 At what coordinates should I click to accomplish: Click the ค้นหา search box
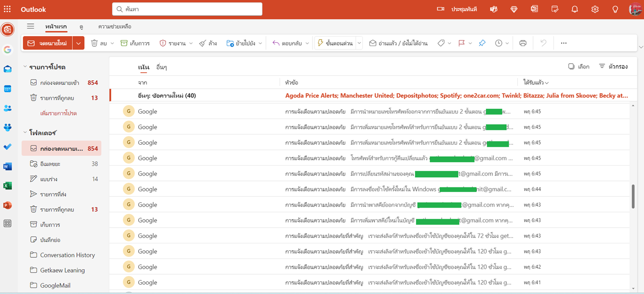(x=187, y=9)
